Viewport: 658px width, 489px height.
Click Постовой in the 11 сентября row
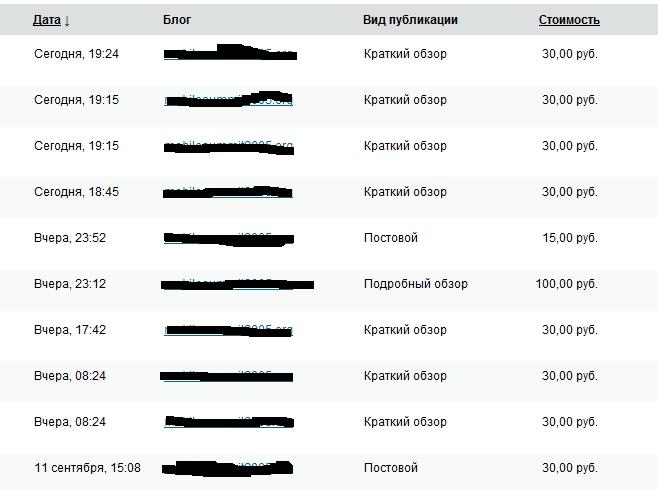point(390,468)
